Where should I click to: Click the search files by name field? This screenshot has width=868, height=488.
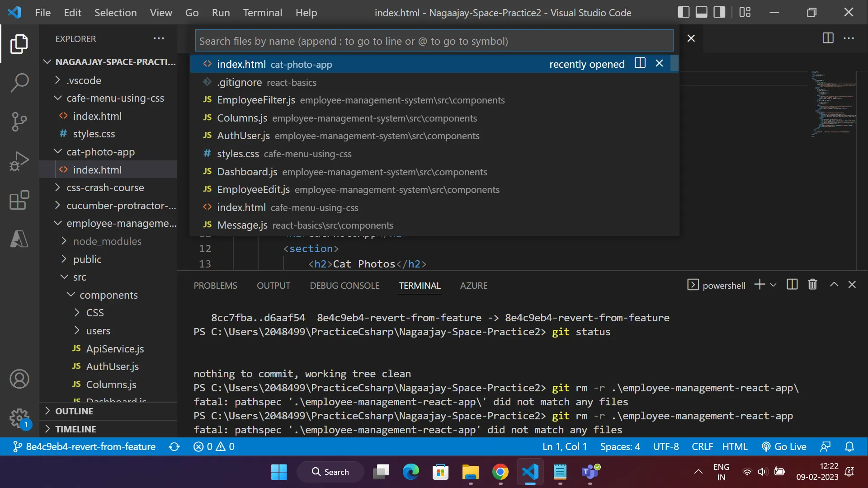[434, 41]
